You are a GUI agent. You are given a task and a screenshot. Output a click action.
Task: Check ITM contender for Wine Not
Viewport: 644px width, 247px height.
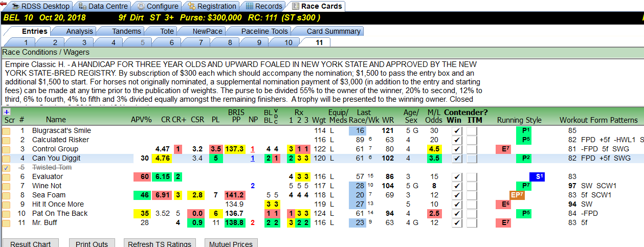click(473, 186)
